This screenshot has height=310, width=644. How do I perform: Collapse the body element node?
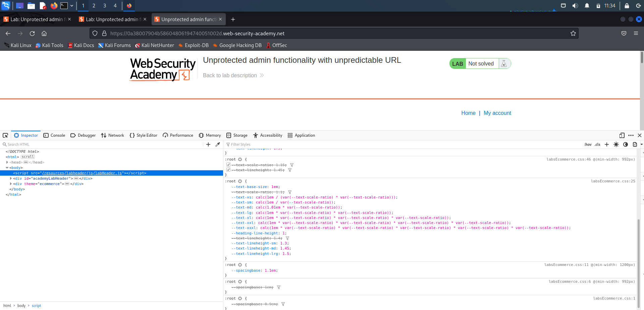[7, 168]
